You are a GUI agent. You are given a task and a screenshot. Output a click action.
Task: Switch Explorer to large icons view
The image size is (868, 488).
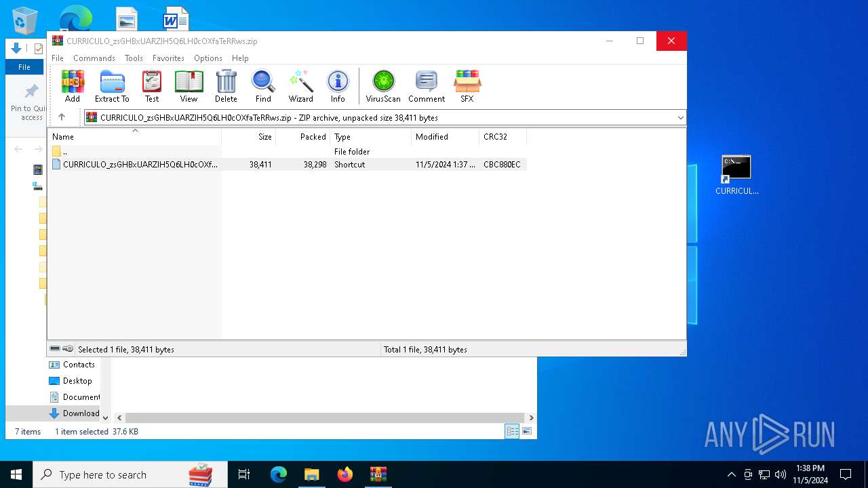pos(527,431)
